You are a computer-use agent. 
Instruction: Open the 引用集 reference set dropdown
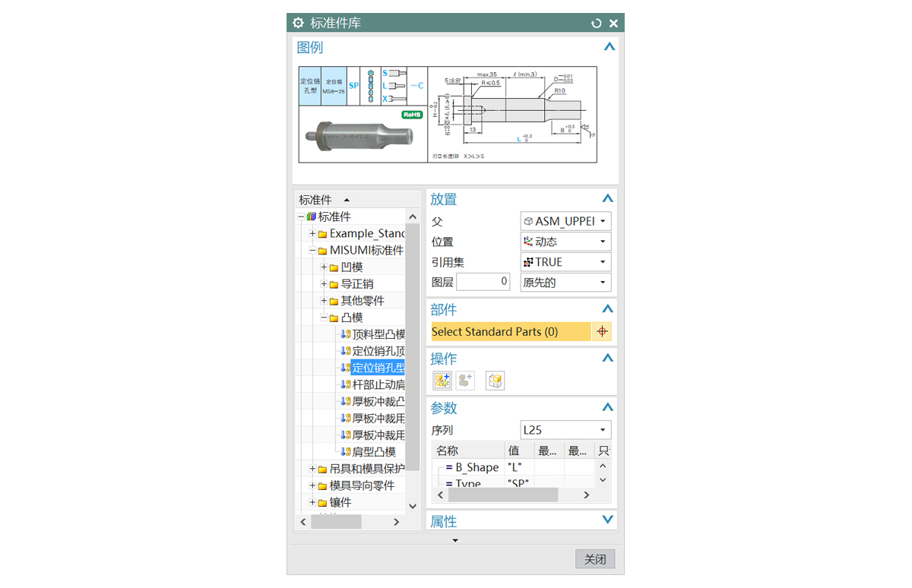[565, 262]
